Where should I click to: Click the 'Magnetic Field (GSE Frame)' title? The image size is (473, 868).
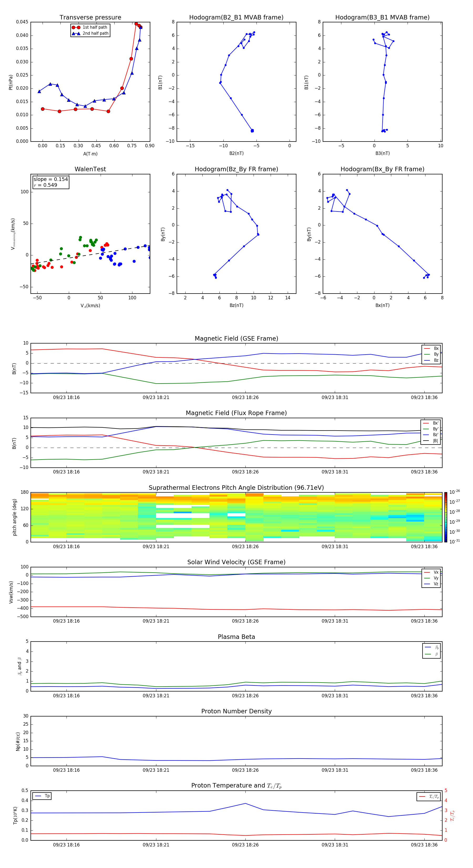pyautogui.click(x=236, y=339)
